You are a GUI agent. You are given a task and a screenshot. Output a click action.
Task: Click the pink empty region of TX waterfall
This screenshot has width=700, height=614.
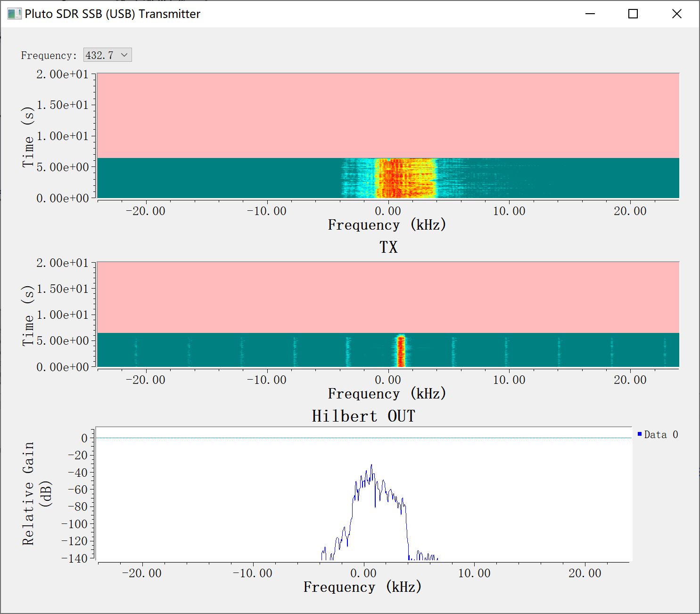coord(387,297)
